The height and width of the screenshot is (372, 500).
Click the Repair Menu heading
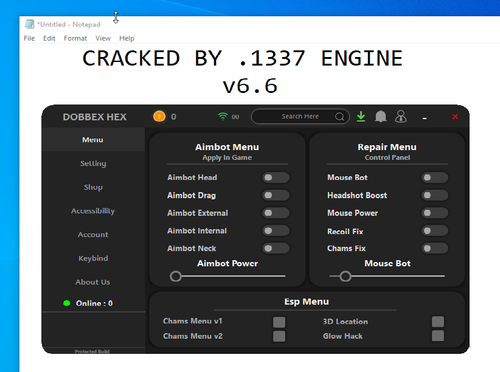pos(387,147)
